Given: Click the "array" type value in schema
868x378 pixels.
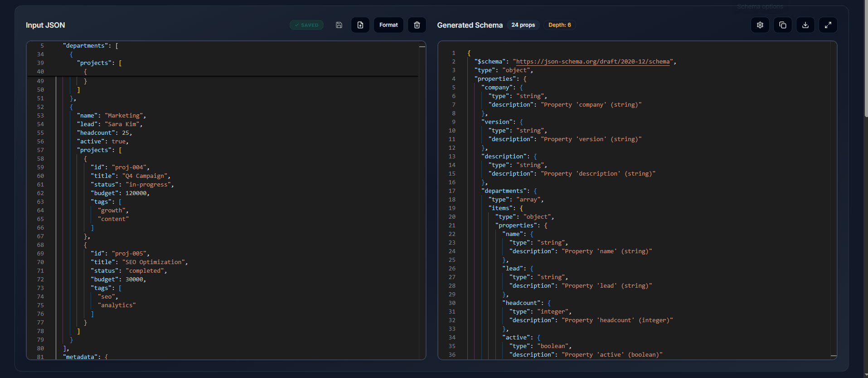Looking at the screenshot, I should (x=529, y=200).
